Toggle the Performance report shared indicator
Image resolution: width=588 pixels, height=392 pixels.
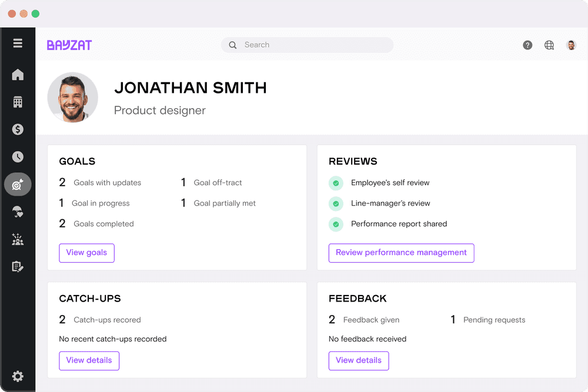click(336, 224)
